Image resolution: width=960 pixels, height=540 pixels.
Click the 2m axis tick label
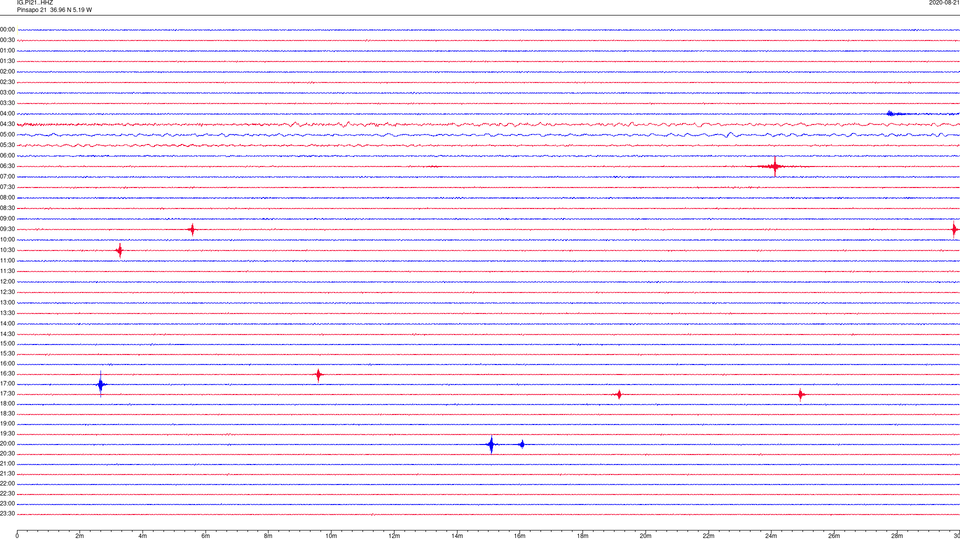click(x=80, y=536)
